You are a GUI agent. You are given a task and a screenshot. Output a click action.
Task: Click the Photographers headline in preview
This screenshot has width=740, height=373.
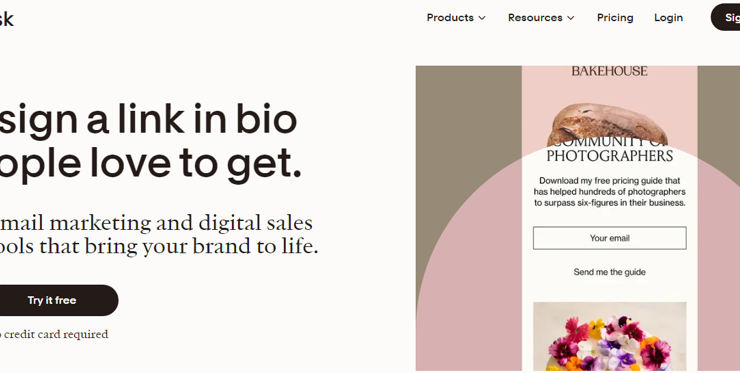pyautogui.click(x=610, y=155)
